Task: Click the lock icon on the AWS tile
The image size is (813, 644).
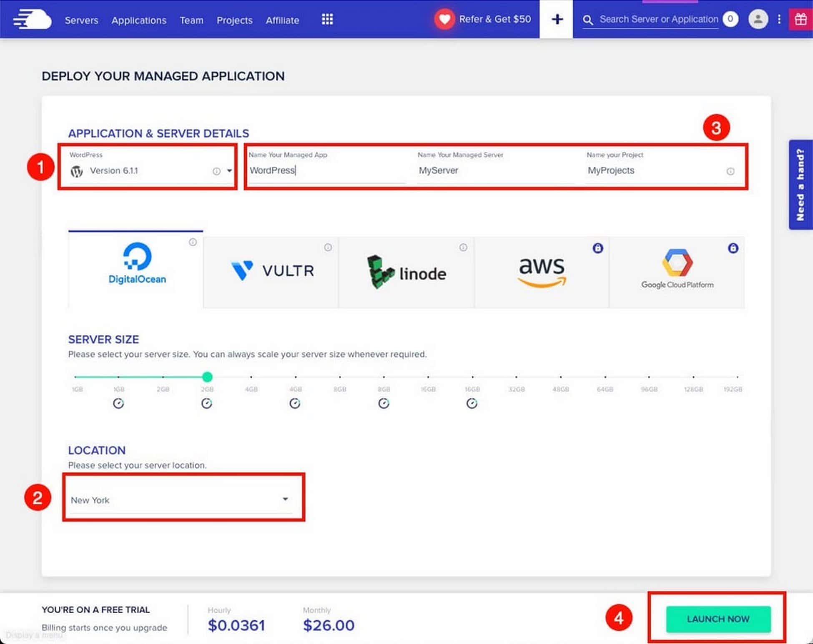Action: (x=598, y=248)
